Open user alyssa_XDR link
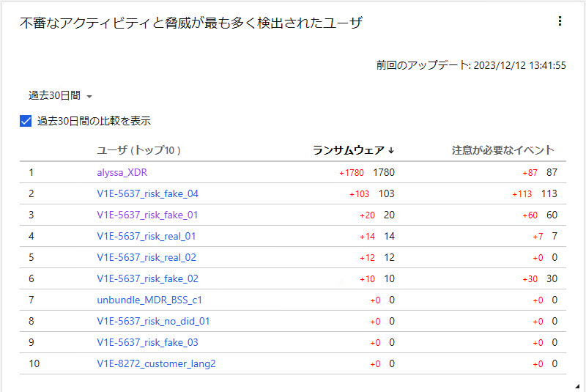Screen dimensions: 586x392 click(x=125, y=172)
